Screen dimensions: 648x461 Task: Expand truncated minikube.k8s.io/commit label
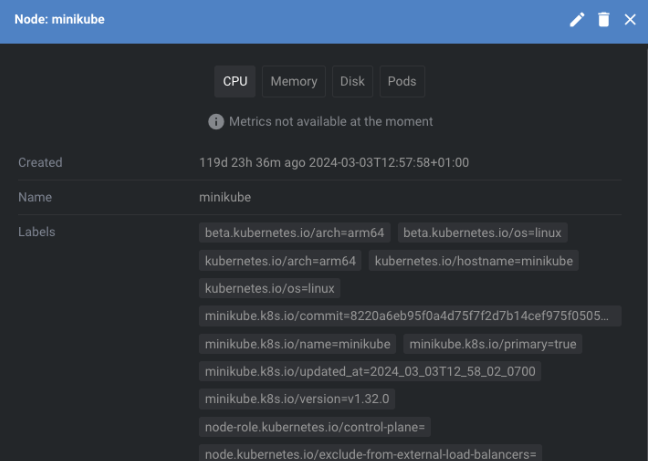(410, 316)
